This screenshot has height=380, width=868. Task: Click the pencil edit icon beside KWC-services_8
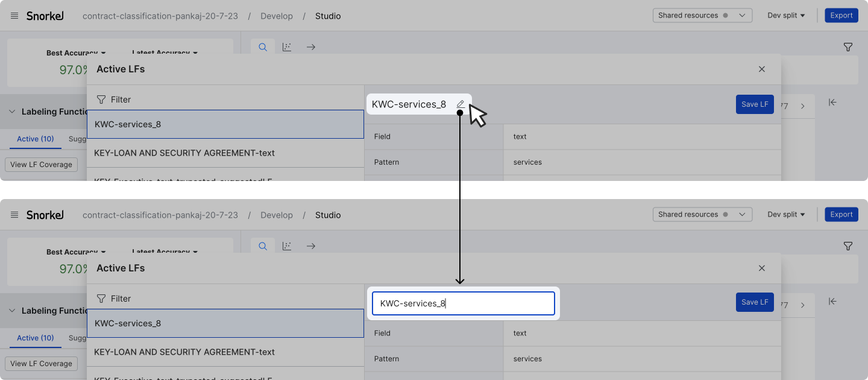coord(461,104)
